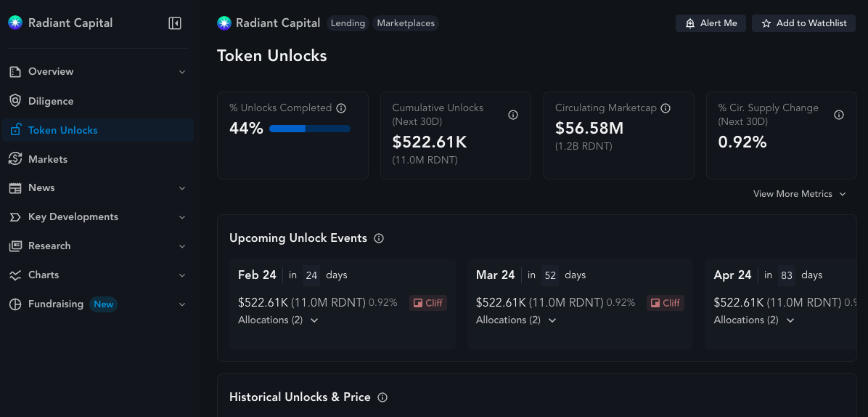Expand Allocations (2) for Mar 24

point(516,320)
